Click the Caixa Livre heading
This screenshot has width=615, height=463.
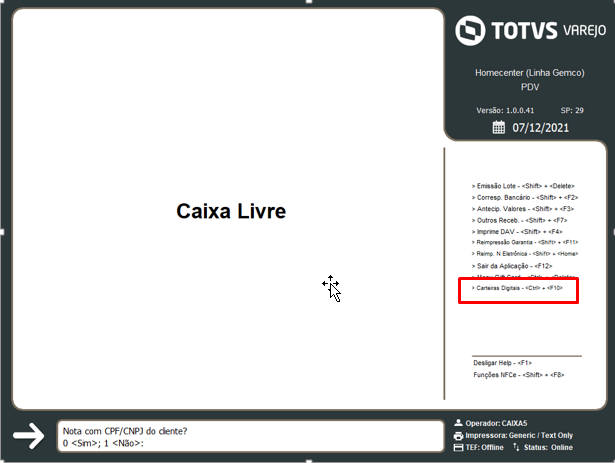pos(231,211)
